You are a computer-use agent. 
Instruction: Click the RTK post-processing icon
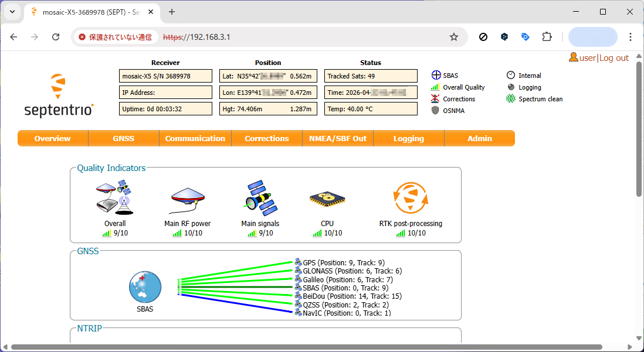point(411,198)
